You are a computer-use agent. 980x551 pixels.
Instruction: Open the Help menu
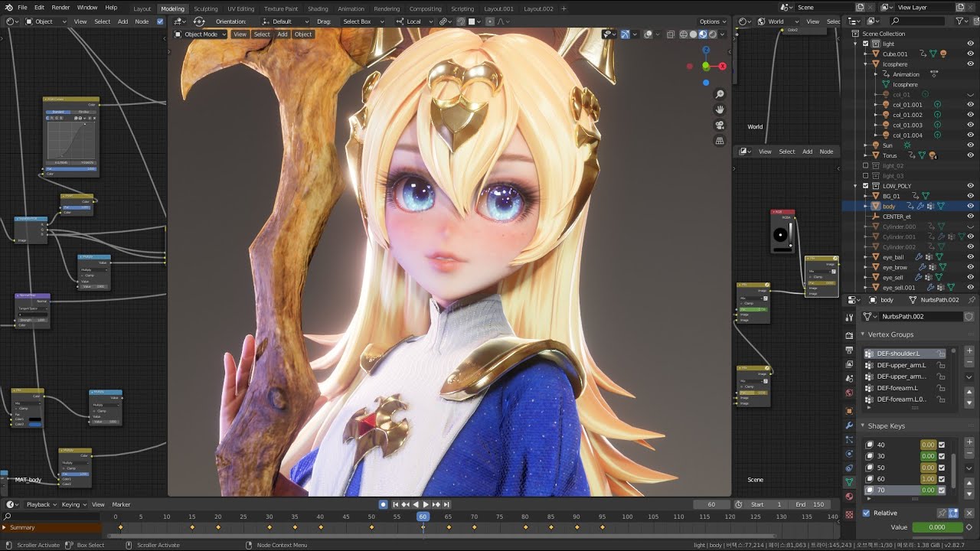click(x=111, y=8)
